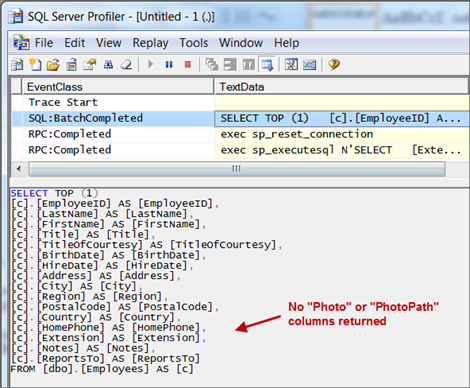Click the EventClass column header
This screenshot has width=470, height=388.
coord(118,87)
